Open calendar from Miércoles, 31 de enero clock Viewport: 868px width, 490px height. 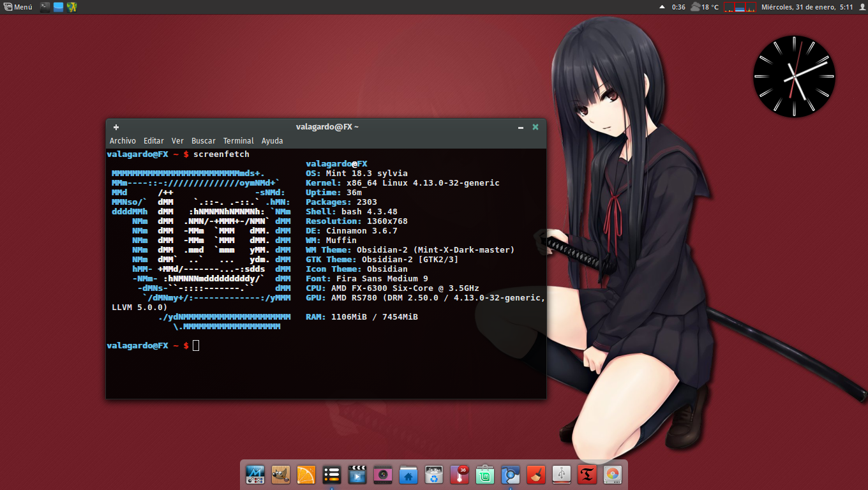[x=807, y=7]
